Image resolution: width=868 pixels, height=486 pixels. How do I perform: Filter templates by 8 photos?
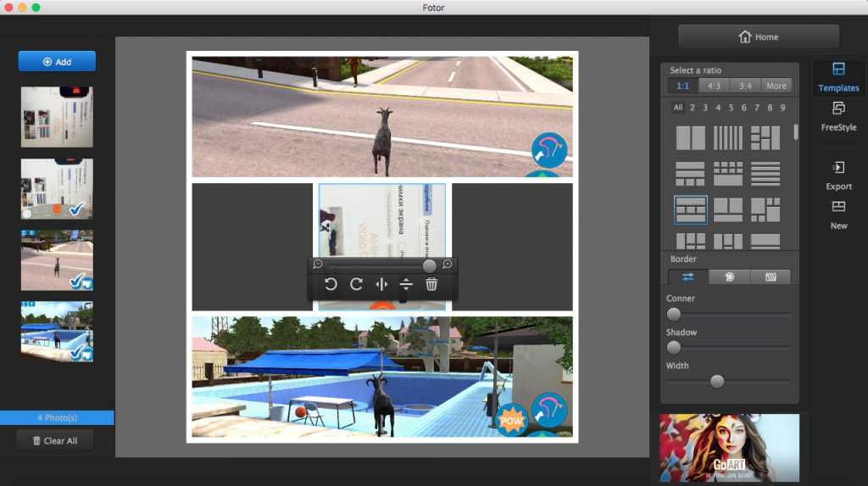770,108
